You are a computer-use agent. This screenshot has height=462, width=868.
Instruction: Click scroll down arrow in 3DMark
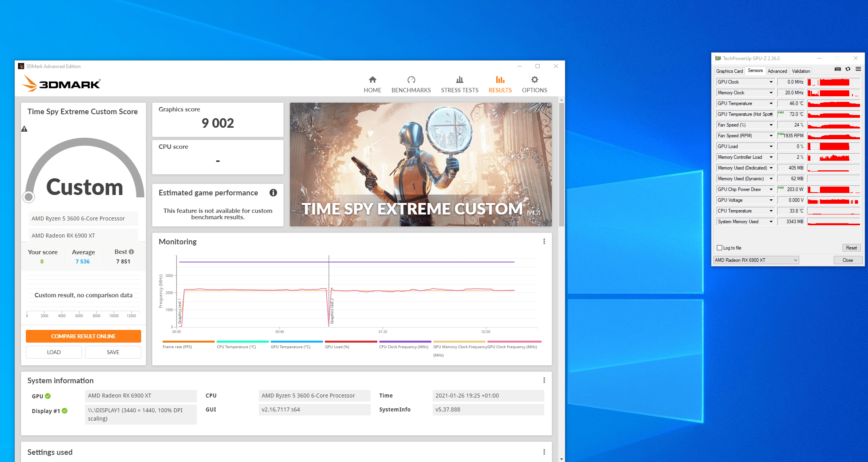pos(561,459)
